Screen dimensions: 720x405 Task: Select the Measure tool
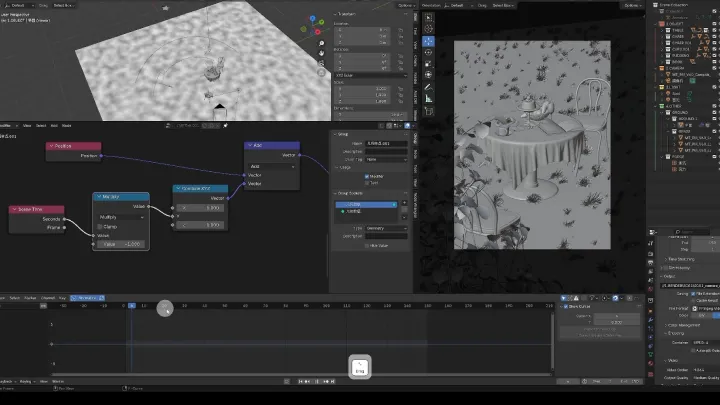[428, 99]
